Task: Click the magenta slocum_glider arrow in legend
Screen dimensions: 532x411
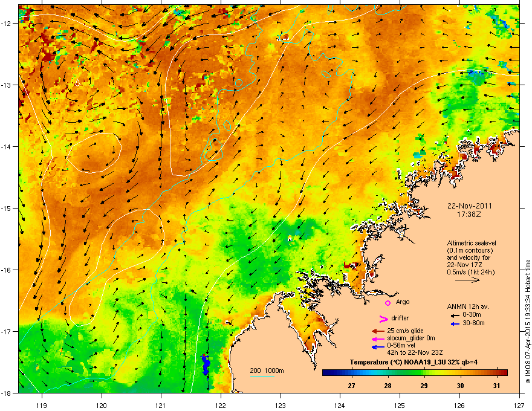Action: pos(378,339)
